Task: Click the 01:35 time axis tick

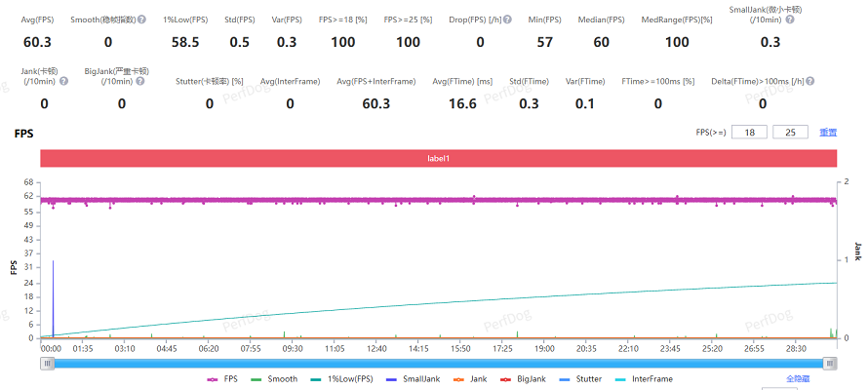Action: tap(83, 349)
